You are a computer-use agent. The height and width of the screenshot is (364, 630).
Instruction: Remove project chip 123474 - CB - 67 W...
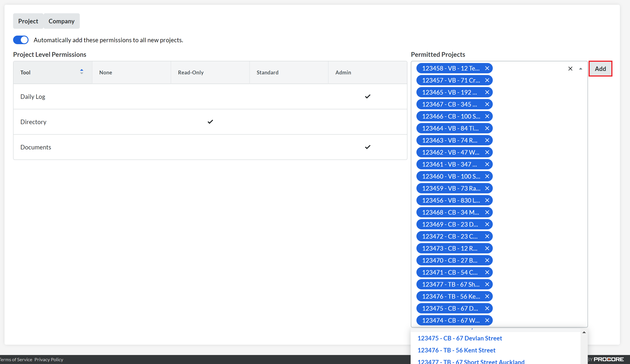pos(487,320)
